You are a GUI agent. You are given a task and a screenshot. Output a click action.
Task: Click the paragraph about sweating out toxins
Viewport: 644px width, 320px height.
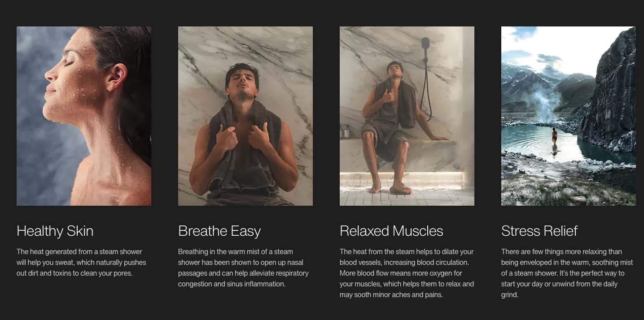[82, 263]
